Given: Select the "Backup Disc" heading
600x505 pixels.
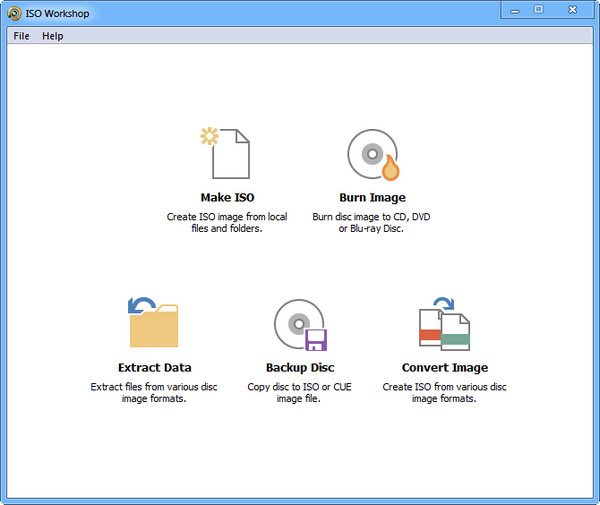Looking at the screenshot, I should (x=300, y=368).
